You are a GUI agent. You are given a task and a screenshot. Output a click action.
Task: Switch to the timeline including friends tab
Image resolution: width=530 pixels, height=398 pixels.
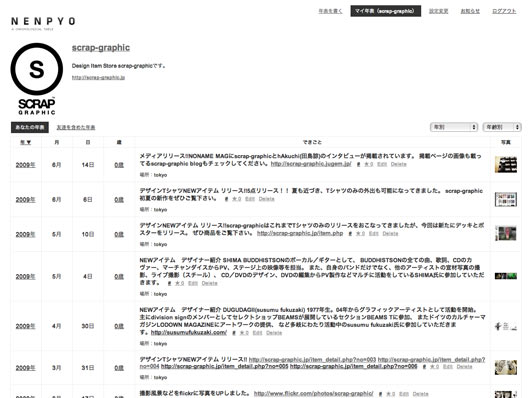[x=76, y=127]
